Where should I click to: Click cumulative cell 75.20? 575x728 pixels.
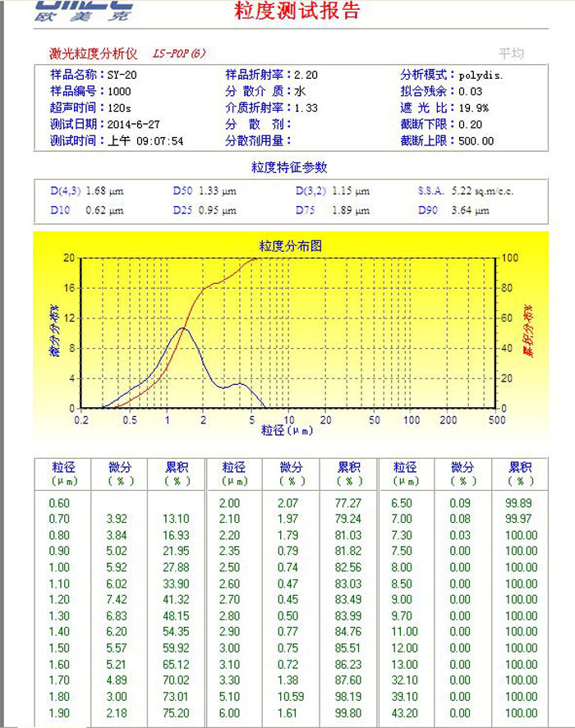tap(176, 712)
